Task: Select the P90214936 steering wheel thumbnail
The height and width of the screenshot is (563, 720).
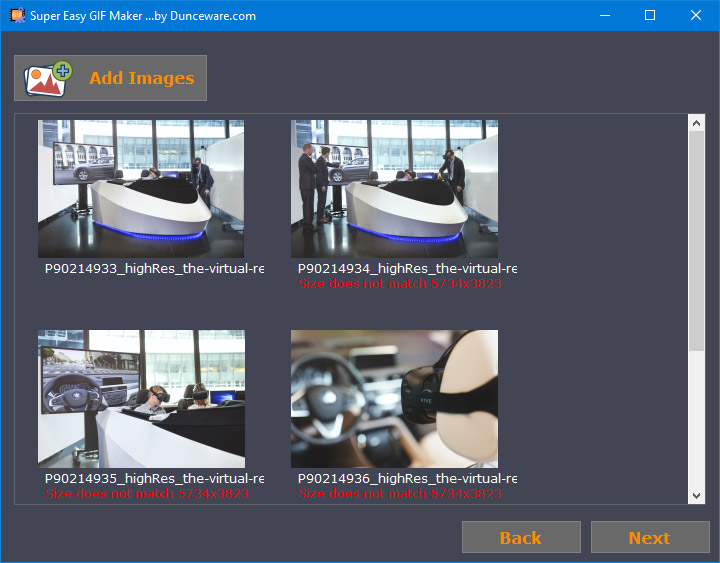Action: click(394, 399)
